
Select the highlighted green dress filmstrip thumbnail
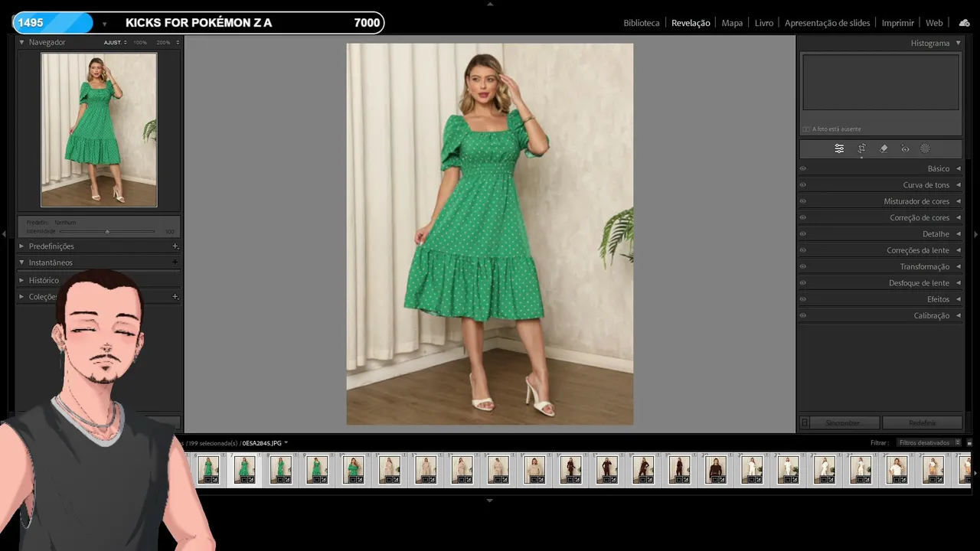pos(245,469)
